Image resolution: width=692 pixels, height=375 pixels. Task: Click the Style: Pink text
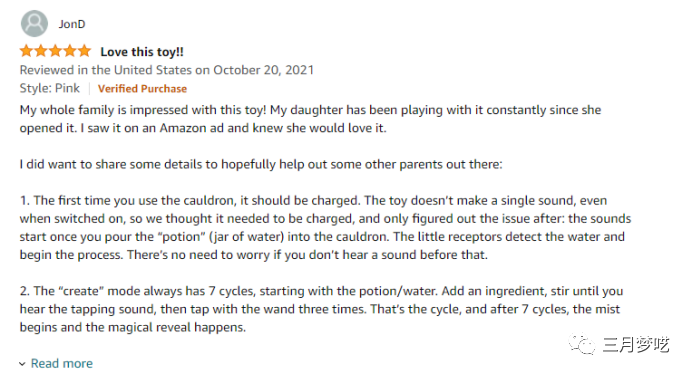click(x=49, y=88)
